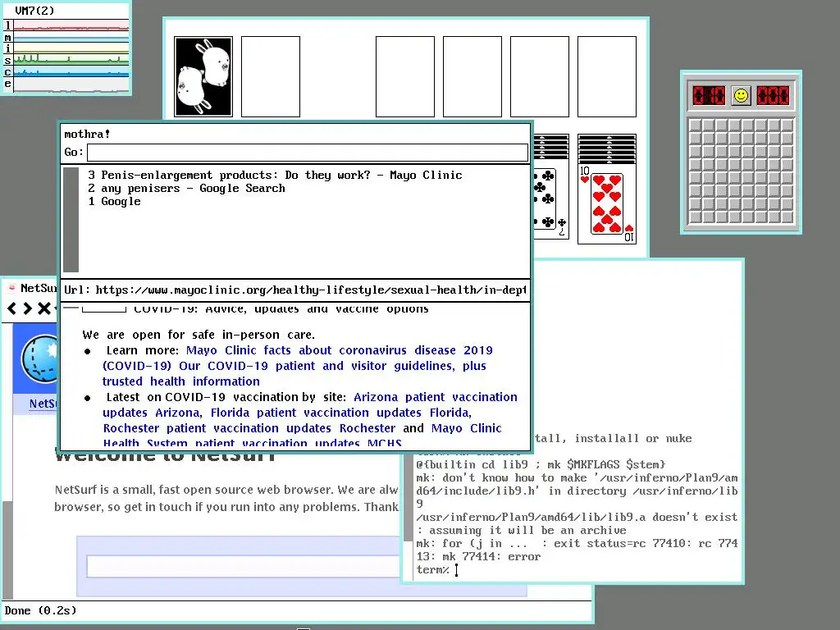Open the NetSurf link under the globe logo
840x630 pixels.
(43, 404)
